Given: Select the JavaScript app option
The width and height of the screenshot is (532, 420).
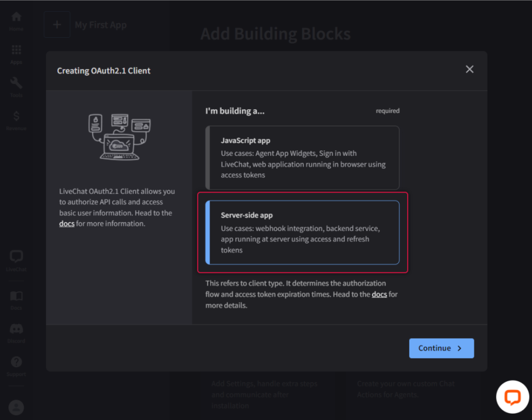Looking at the screenshot, I should tap(303, 158).
